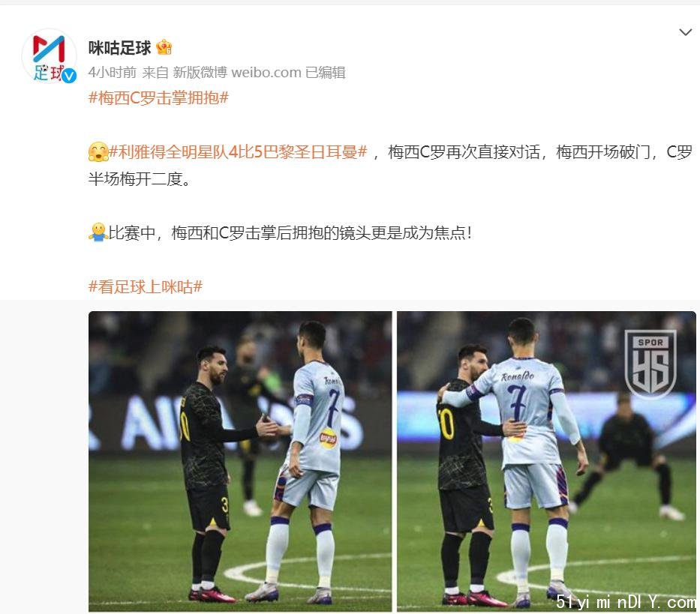Click the hugging emoji before 比赛中

click(98, 232)
